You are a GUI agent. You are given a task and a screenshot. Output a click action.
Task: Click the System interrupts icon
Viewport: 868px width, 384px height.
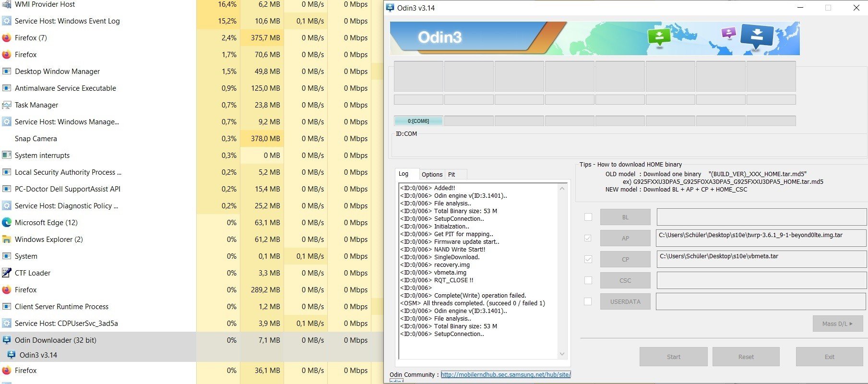pos(7,156)
